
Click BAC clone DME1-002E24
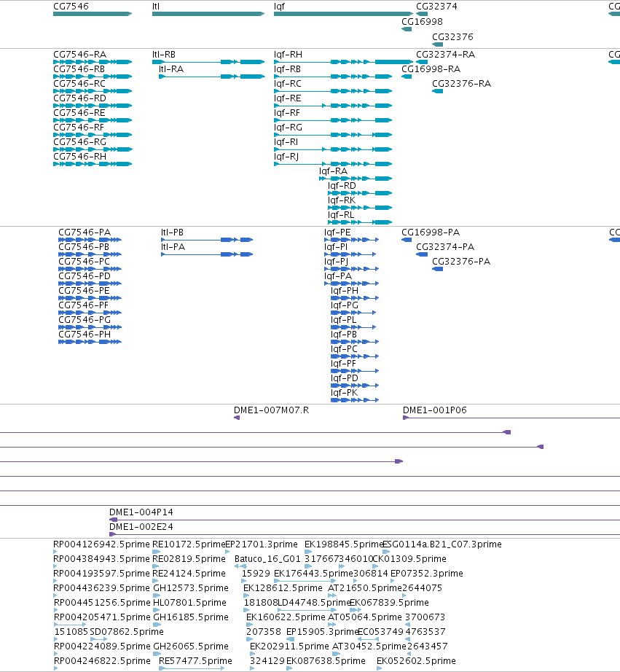point(364,534)
